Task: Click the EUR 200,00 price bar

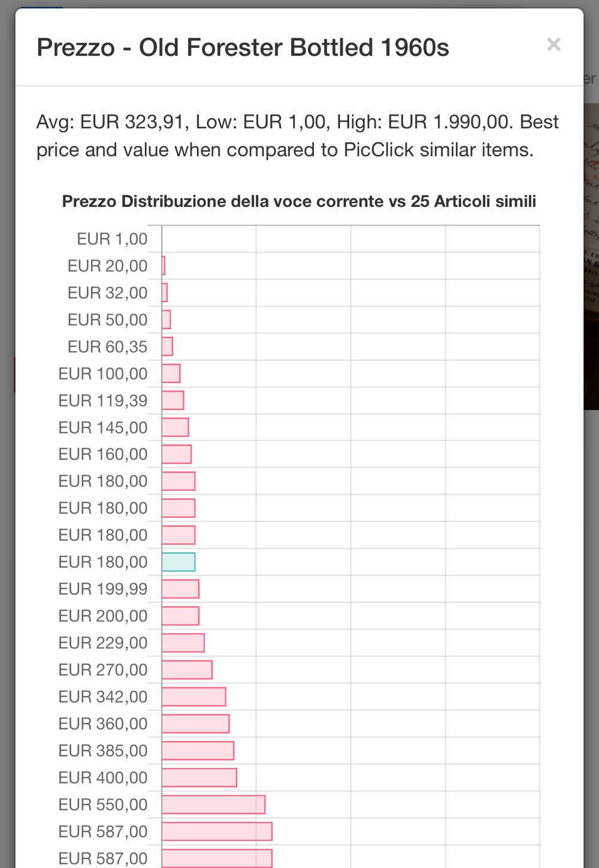Action: 180,616
